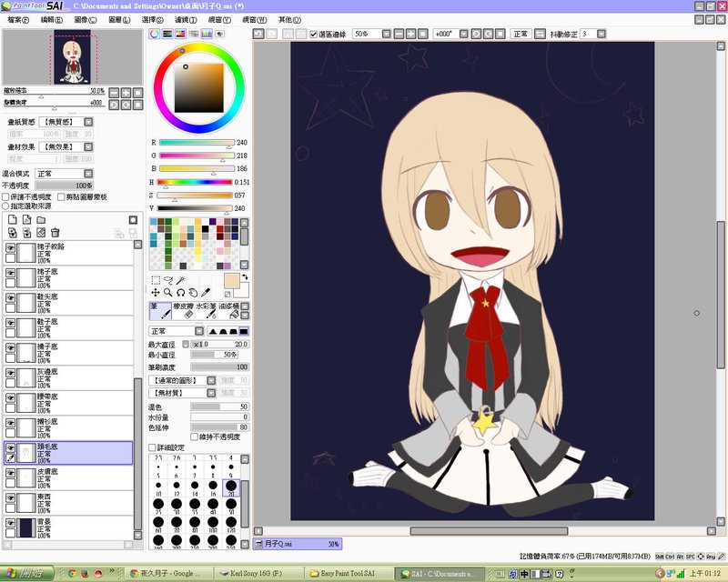This screenshot has width=728, height=582.
Task: Select the lasso selection tool
Action: (x=168, y=280)
